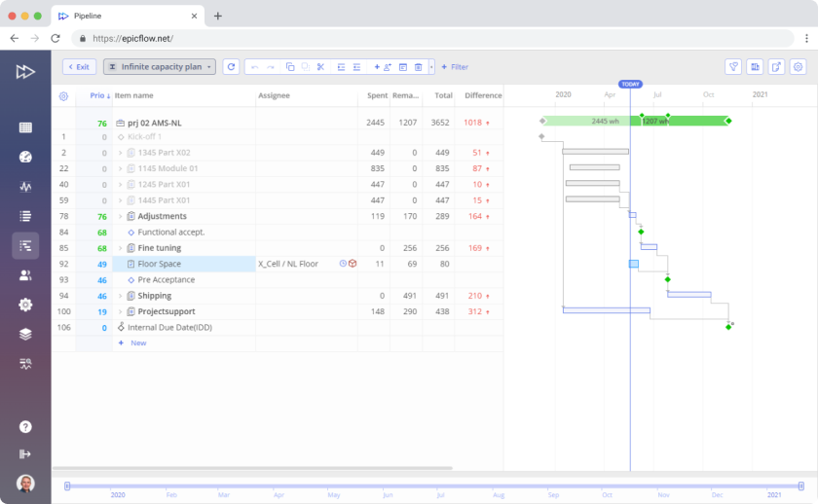This screenshot has height=504, width=818.
Task: Click the Exit button
Action: tap(79, 67)
